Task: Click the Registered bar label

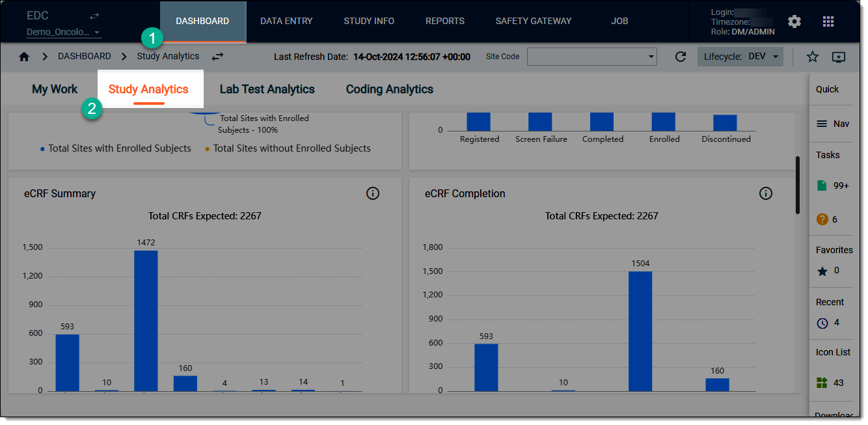Action: coord(480,139)
